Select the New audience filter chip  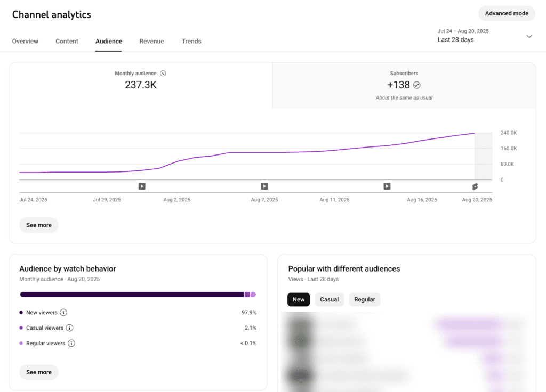pos(299,299)
